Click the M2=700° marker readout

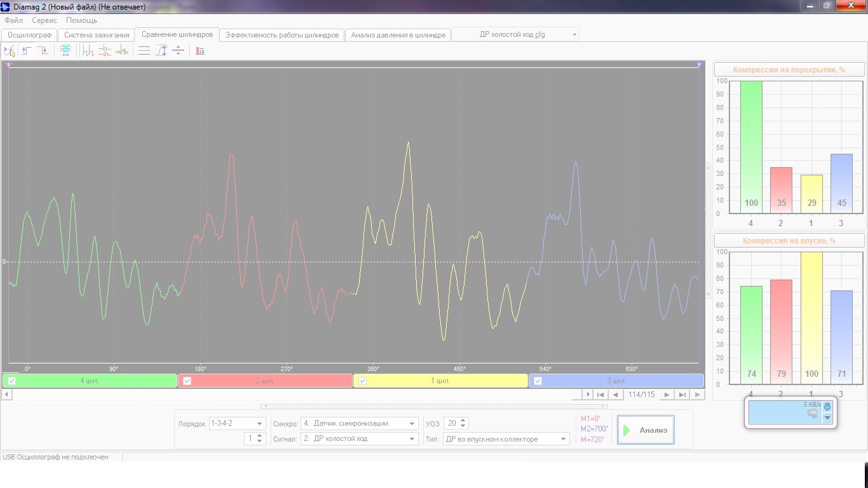tap(594, 429)
